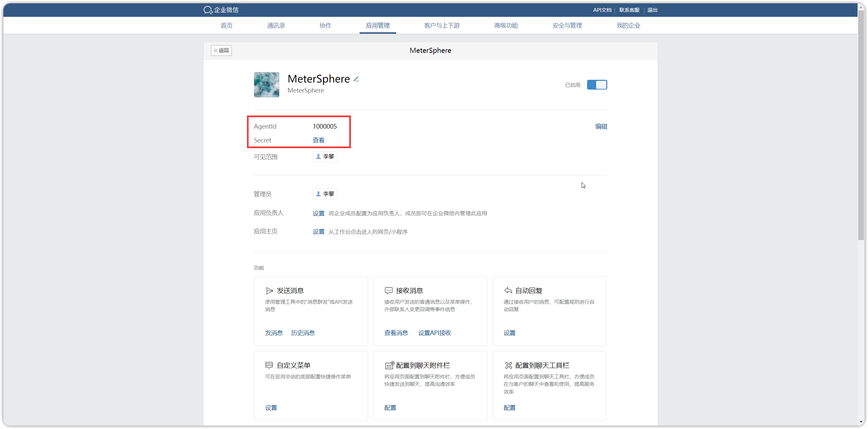
Task: Click the 企业微信 logo in header
Action: pyautogui.click(x=221, y=10)
